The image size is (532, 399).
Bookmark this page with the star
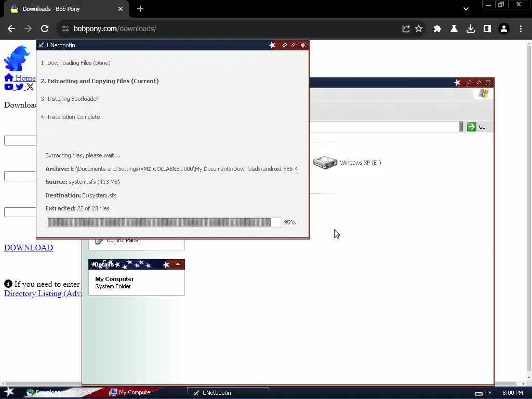(x=419, y=29)
